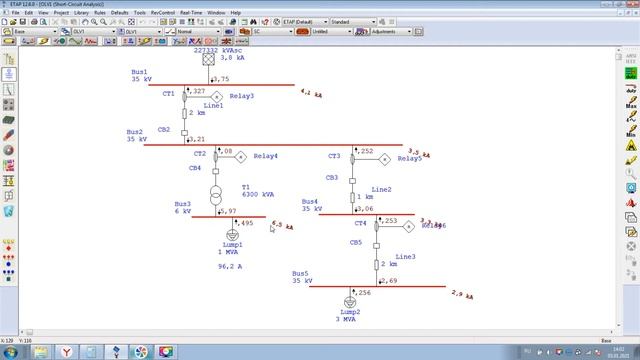Run Max short-circuit current calculation

coord(631,102)
